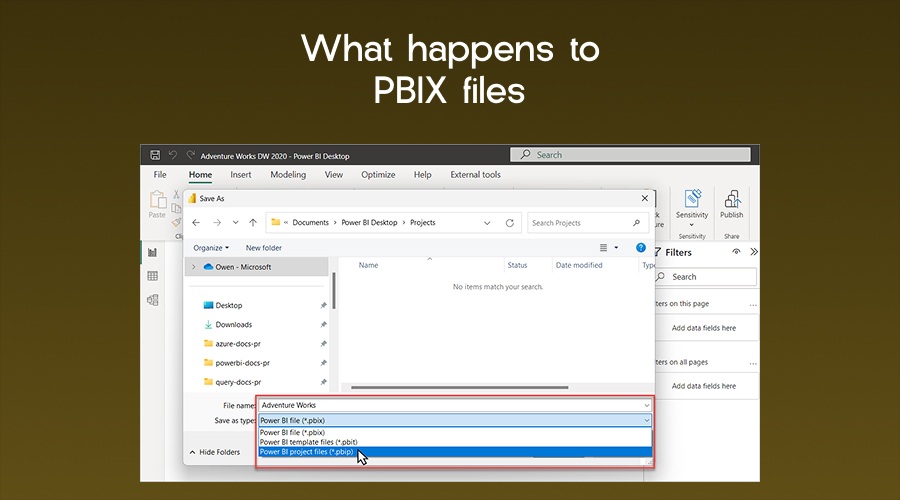Screen dimensions: 900x500
Task: Switch to Home ribbon tab
Action: click(x=200, y=175)
